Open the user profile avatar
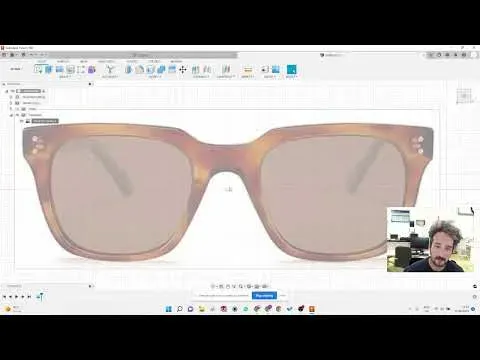This screenshot has height=360, width=480. (474, 55)
